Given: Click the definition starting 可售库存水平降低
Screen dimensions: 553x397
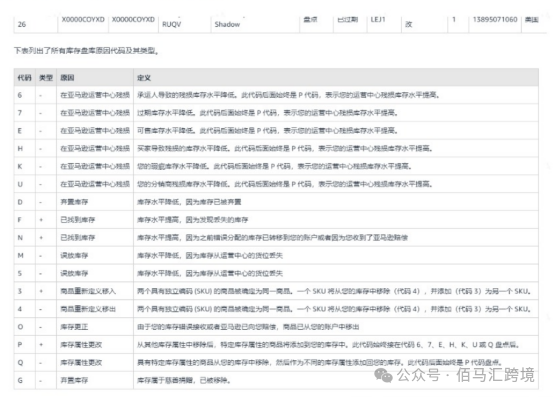Looking at the screenshot, I should (268, 131).
